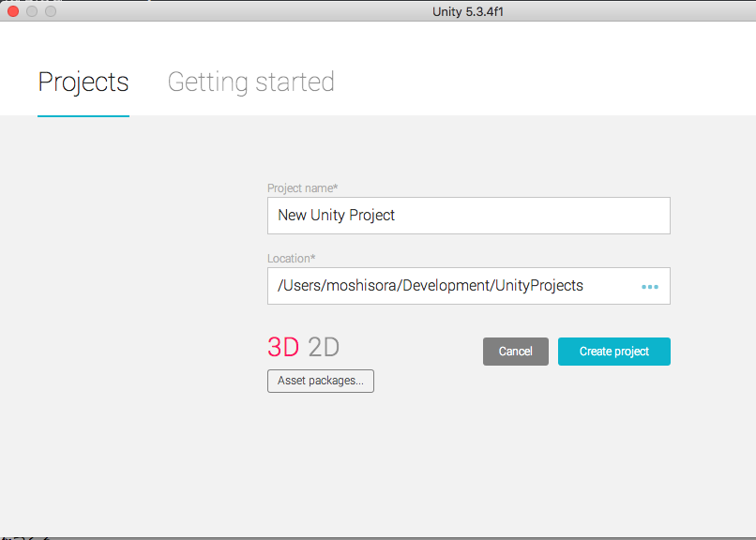Click the Location* label
The width and height of the screenshot is (756, 540).
(291, 258)
